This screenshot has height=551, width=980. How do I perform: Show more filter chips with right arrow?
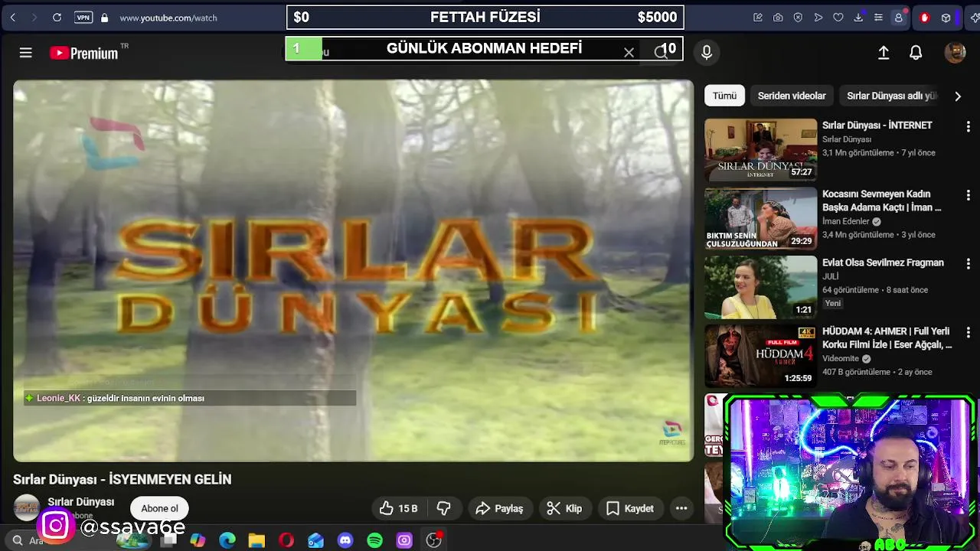pyautogui.click(x=958, y=96)
